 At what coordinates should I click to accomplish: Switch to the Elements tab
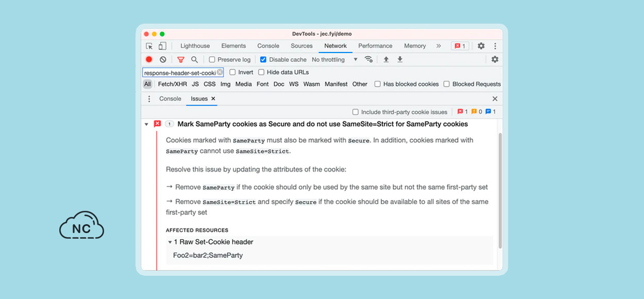pyautogui.click(x=233, y=46)
